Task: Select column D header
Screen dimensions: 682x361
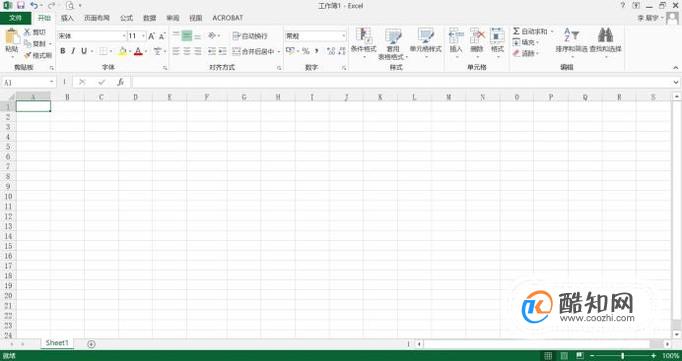Action: (x=135, y=97)
